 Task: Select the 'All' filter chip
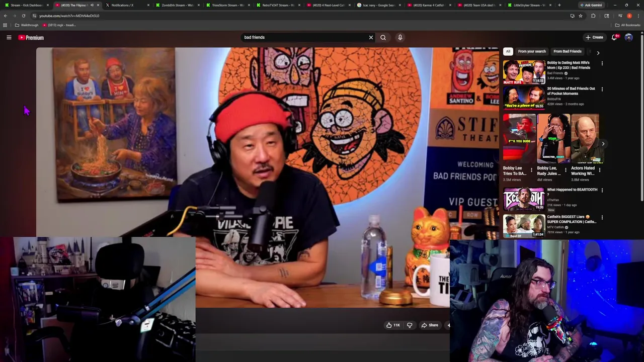point(508,51)
